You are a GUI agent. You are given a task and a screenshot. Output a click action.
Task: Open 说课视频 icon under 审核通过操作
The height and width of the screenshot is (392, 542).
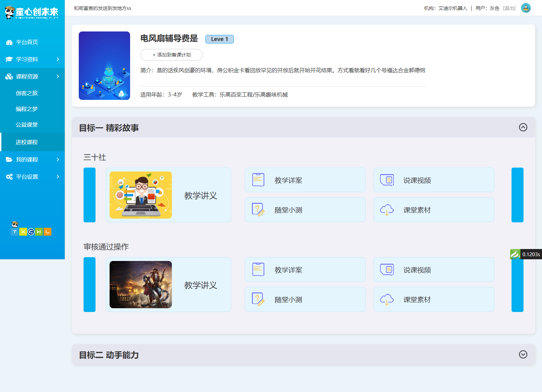[x=387, y=270]
